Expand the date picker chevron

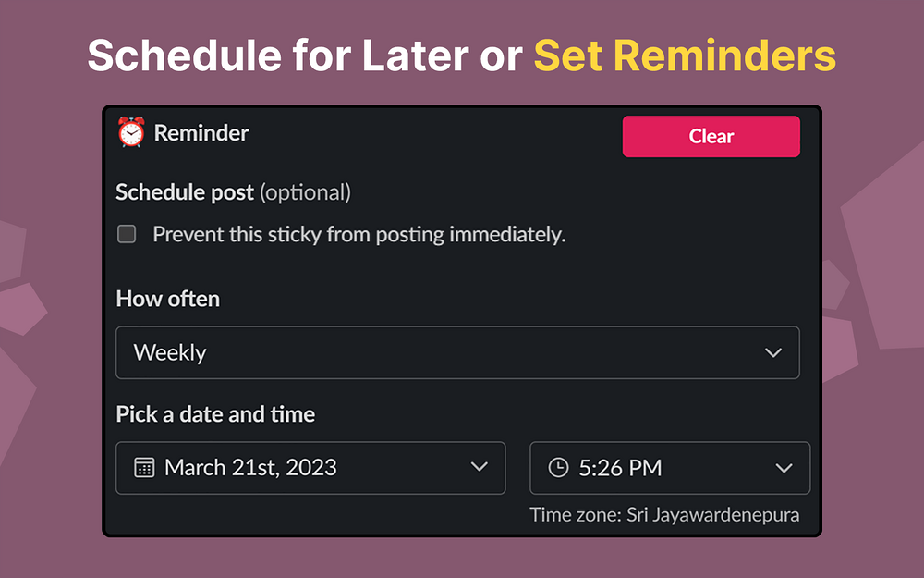pyautogui.click(x=479, y=466)
